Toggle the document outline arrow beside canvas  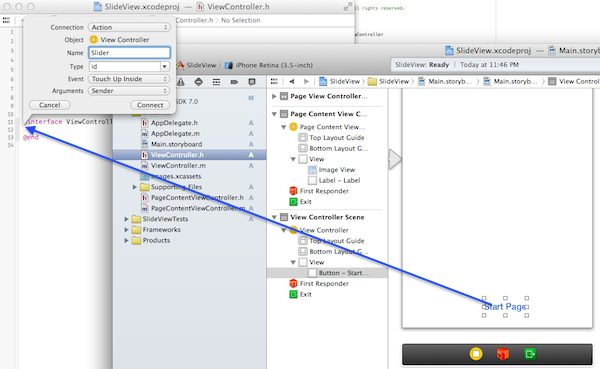[395, 159]
